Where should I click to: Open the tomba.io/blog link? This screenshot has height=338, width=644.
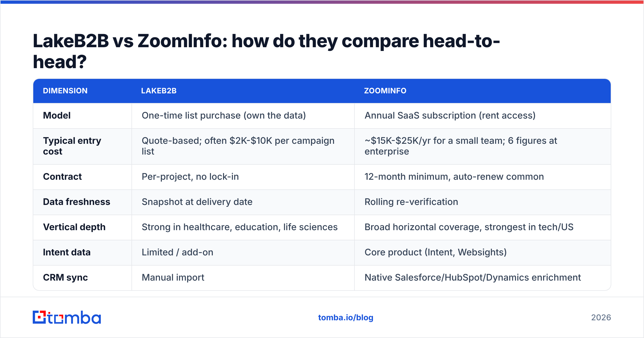pyautogui.click(x=346, y=318)
